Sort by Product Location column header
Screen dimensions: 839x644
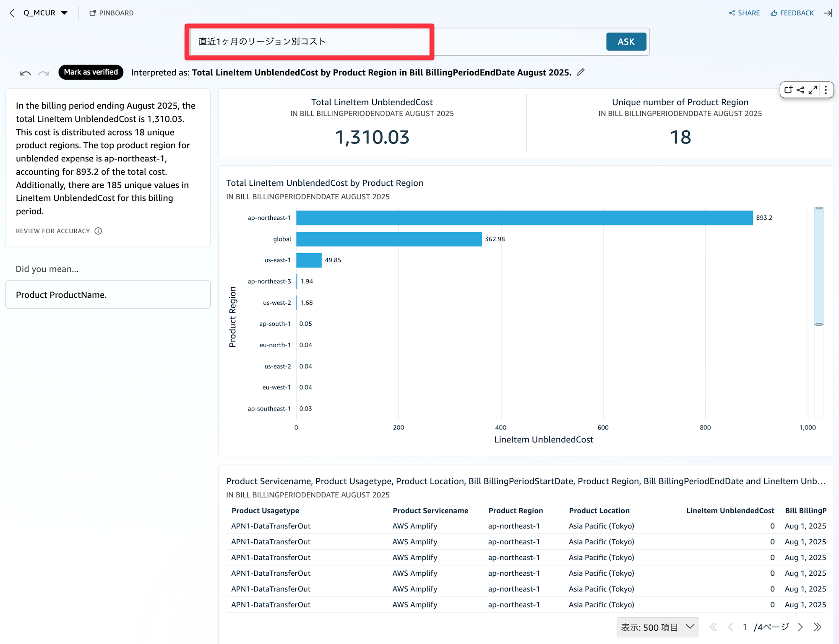tap(599, 511)
